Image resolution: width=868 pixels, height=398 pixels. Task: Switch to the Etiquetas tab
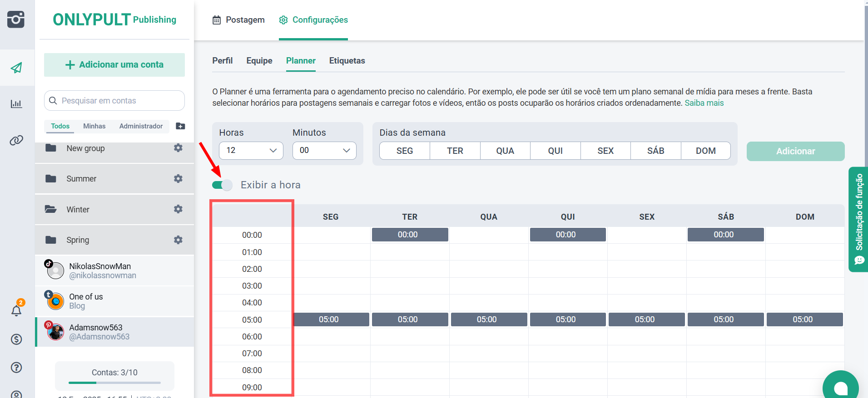(x=347, y=61)
